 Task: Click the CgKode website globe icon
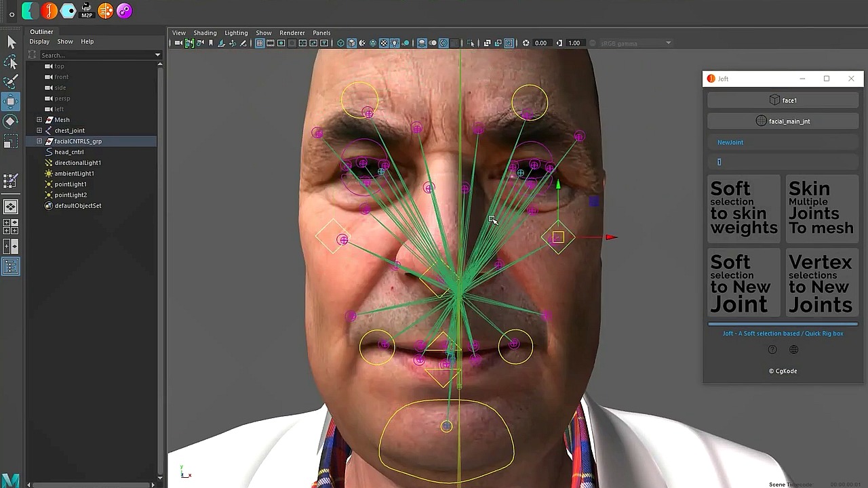point(793,349)
